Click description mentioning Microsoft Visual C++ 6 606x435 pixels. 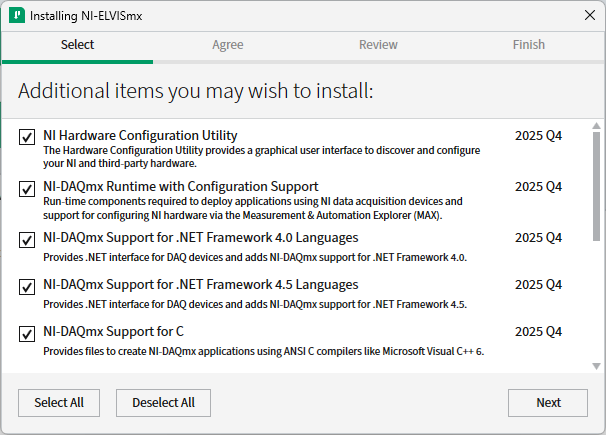[264, 351]
